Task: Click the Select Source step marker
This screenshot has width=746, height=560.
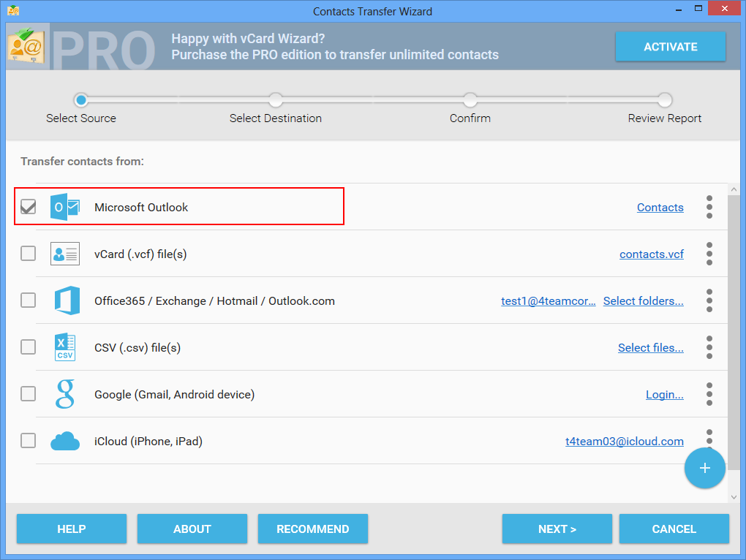Action: pos(81,100)
